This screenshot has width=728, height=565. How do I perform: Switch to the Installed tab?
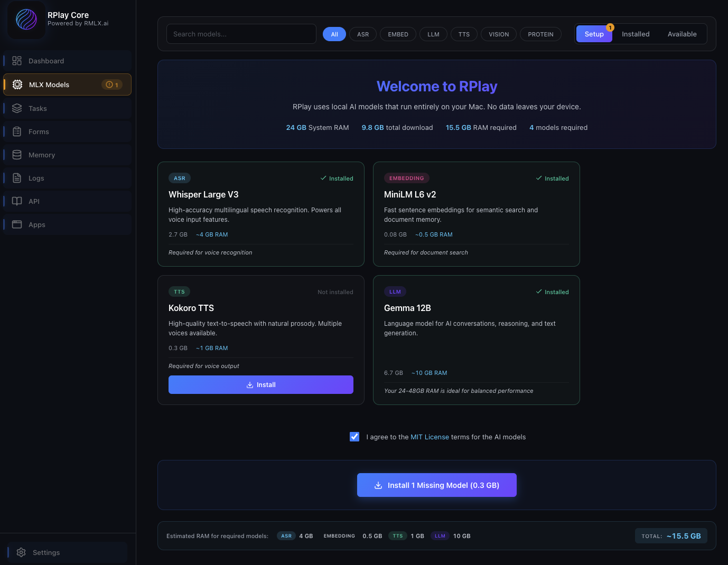pyautogui.click(x=636, y=34)
